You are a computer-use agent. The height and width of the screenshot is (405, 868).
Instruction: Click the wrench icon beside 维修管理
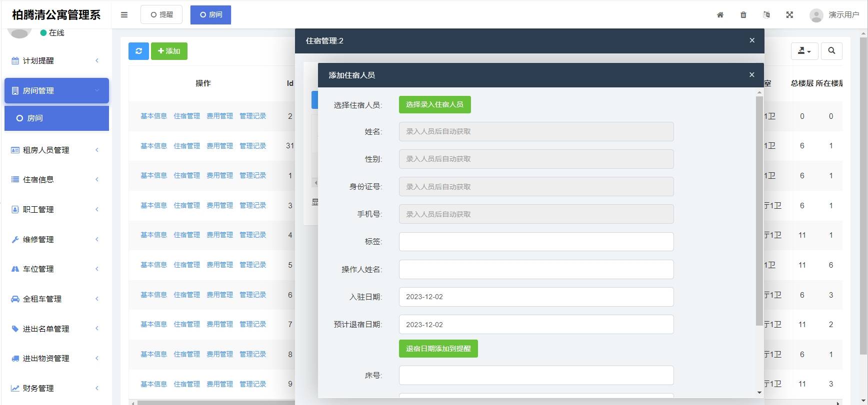coord(15,239)
